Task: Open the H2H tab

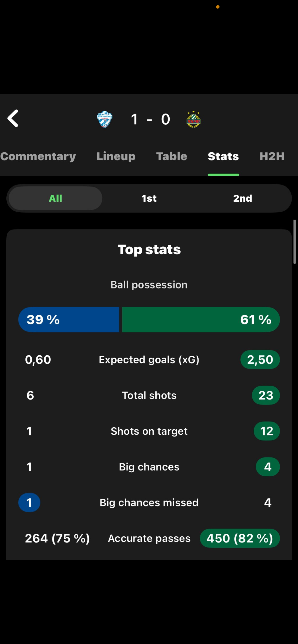Action: click(272, 156)
